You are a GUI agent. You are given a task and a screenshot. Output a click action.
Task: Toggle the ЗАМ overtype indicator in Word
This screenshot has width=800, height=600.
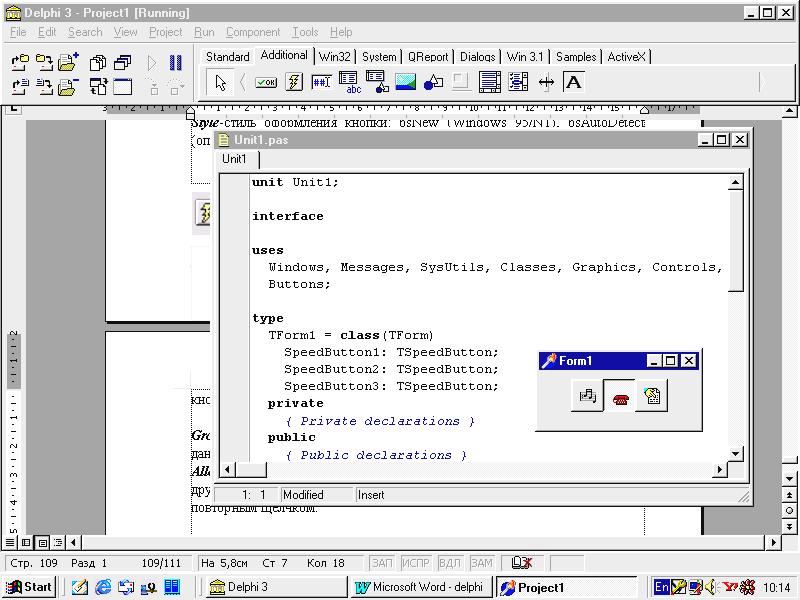coord(481,563)
